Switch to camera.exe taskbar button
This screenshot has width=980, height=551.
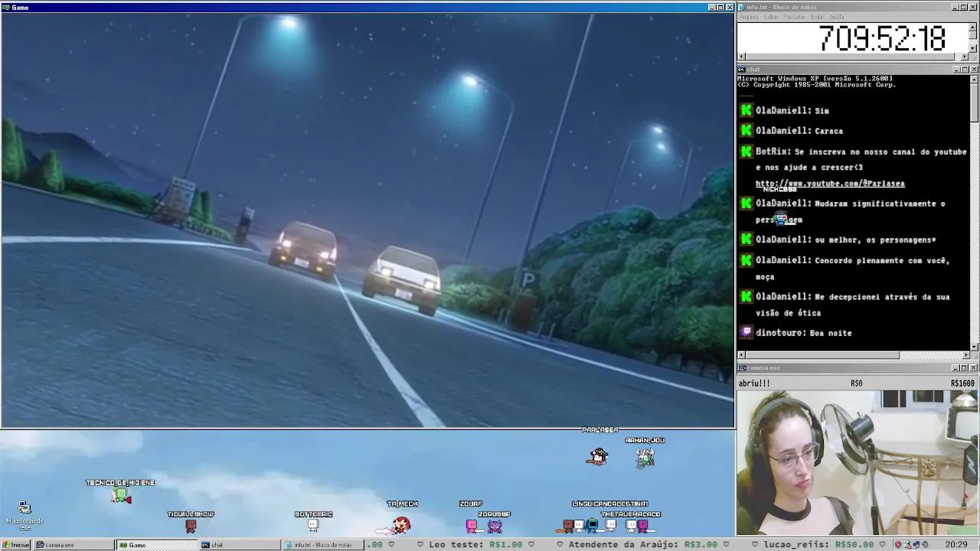coord(74,545)
